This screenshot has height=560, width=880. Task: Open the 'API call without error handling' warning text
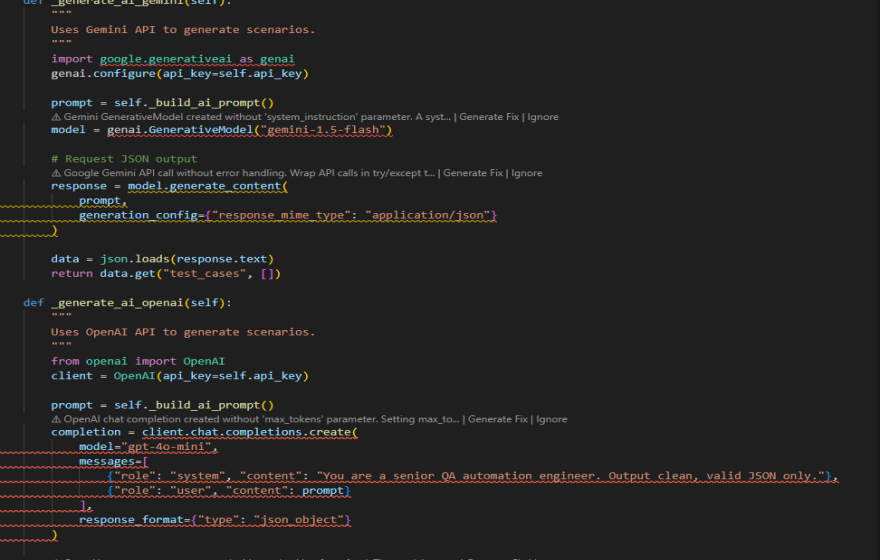click(x=249, y=173)
